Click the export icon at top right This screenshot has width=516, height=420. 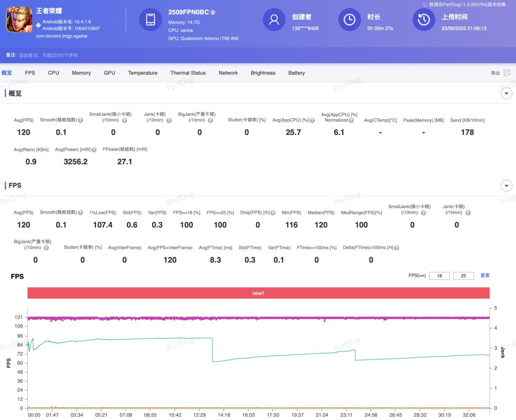pyautogui.click(x=507, y=73)
